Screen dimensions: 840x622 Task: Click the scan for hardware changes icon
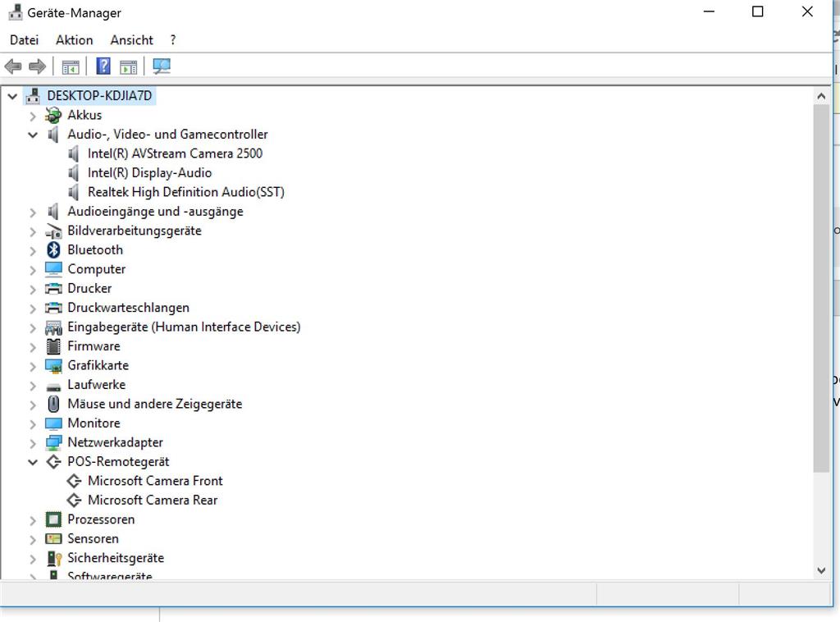pyautogui.click(x=162, y=66)
